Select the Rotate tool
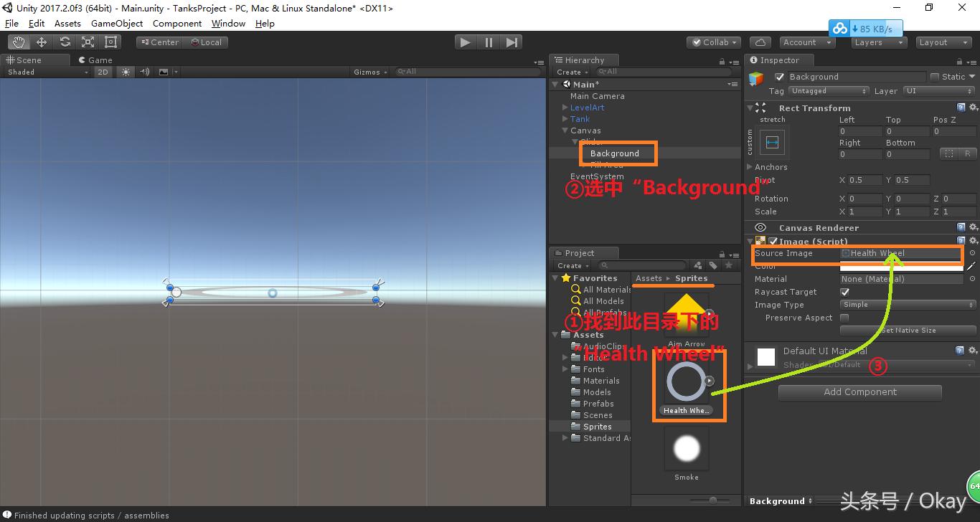This screenshot has height=522, width=980. point(64,42)
